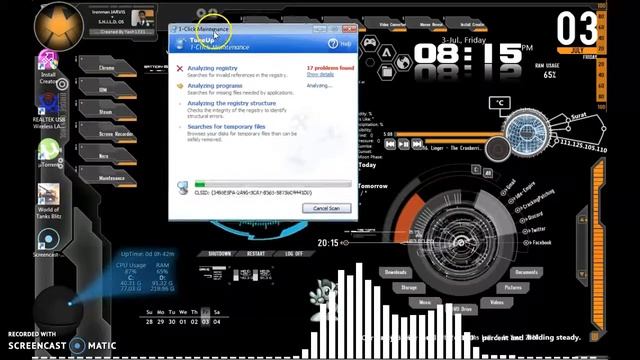Open the Documents folder button
Viewport: 640px width, 360px height.
click(526, 272)
